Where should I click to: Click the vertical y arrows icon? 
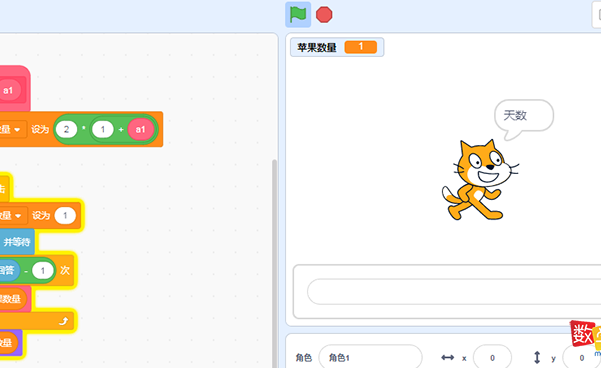click(x=537, y=357)
